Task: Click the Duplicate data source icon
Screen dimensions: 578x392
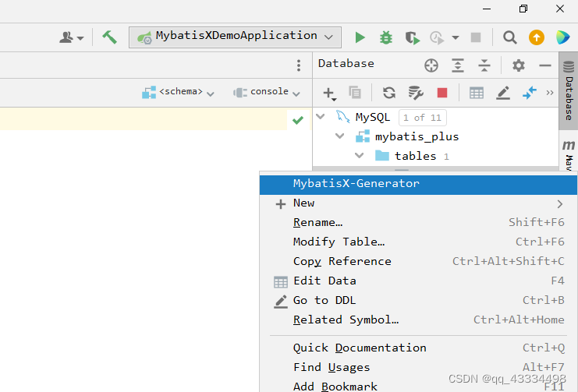Action: [x=355, y=93]
